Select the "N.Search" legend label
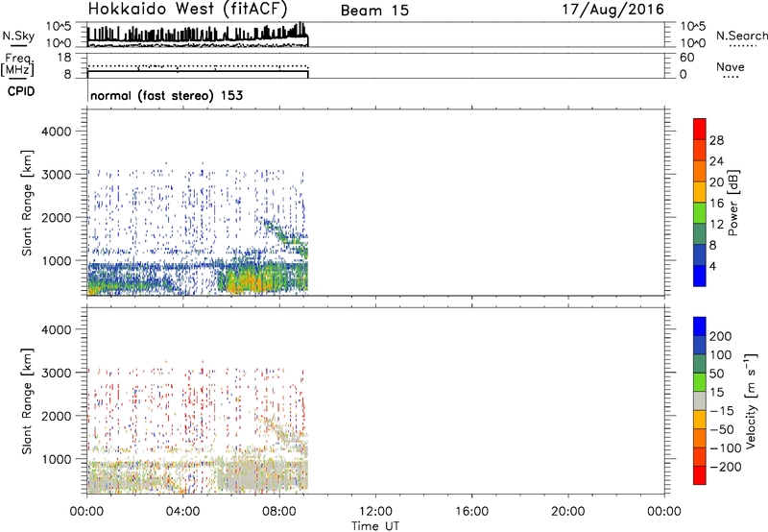768x532 pixels. pyautogui.click(x=741, y=36)
